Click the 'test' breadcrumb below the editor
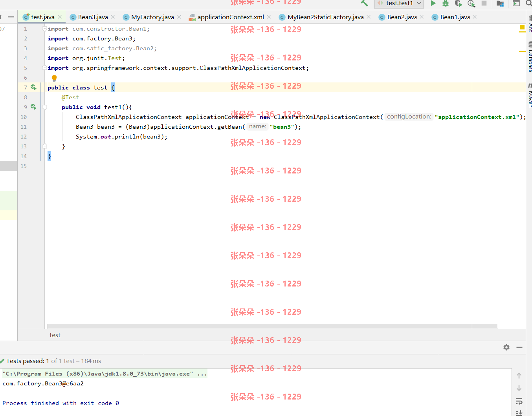Image resolution: width=532 pixels, height=416 pixels. [55, 335]
